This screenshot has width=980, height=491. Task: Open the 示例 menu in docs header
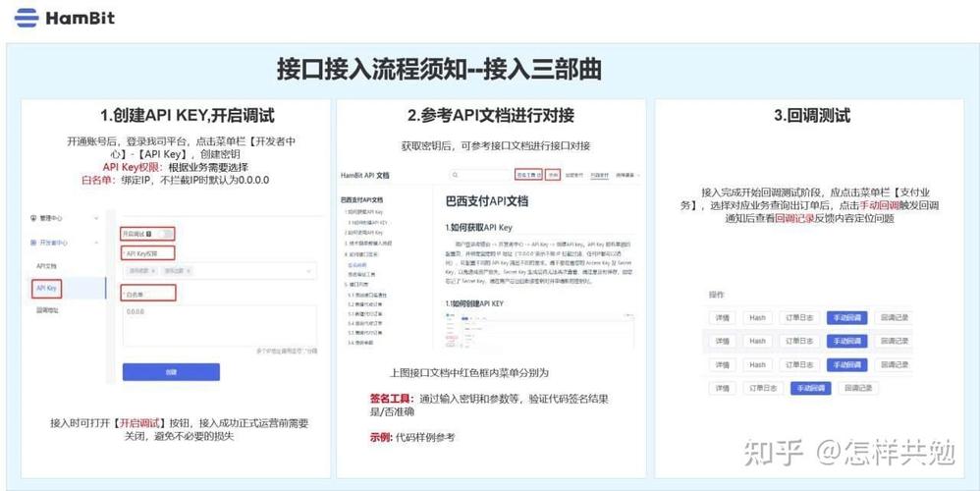pyautogui.click(x=553, y=176)
